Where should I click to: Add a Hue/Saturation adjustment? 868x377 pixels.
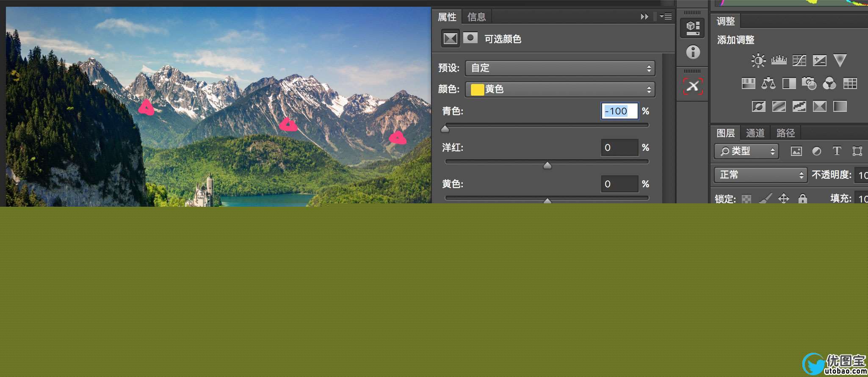click(x=748, y=83)
